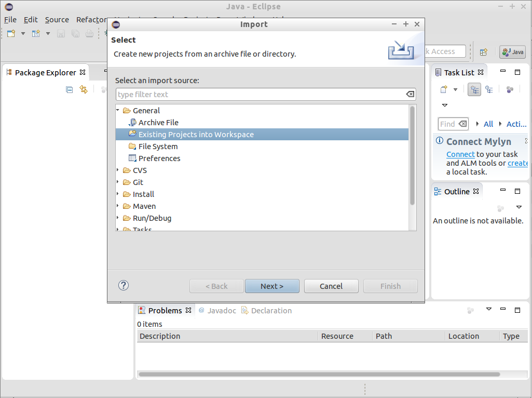Select File System import source
The image size is (532, 398).
(153, 147)
